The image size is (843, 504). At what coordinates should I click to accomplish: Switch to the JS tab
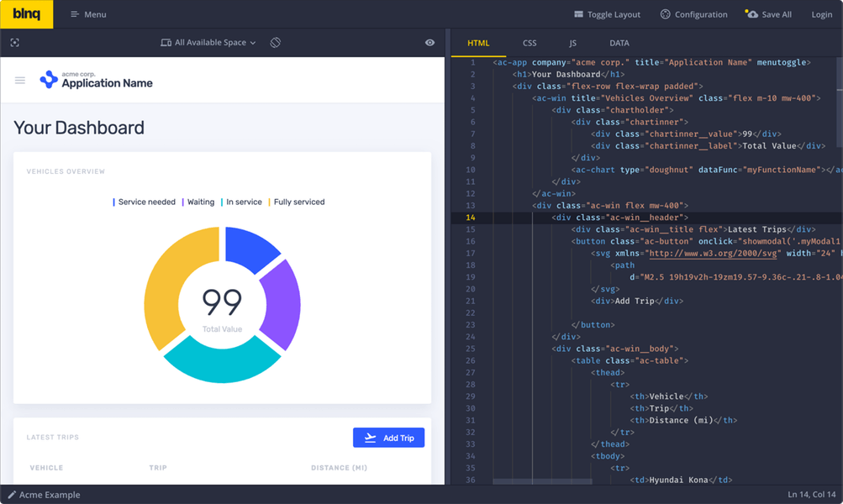point(572,43)
